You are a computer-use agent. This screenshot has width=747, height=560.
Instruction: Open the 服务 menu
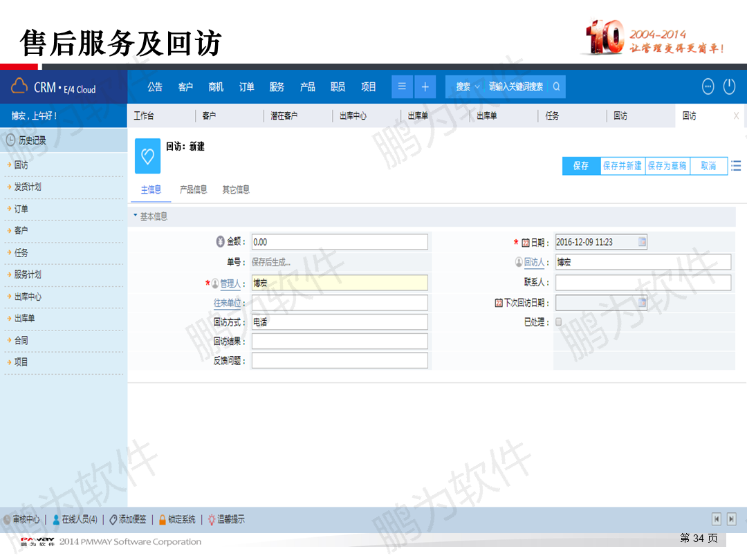tap(277, 86)
